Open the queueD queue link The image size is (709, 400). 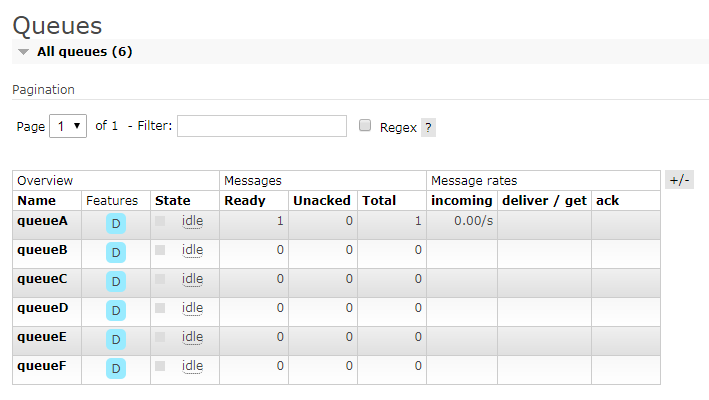click(42, 308)
